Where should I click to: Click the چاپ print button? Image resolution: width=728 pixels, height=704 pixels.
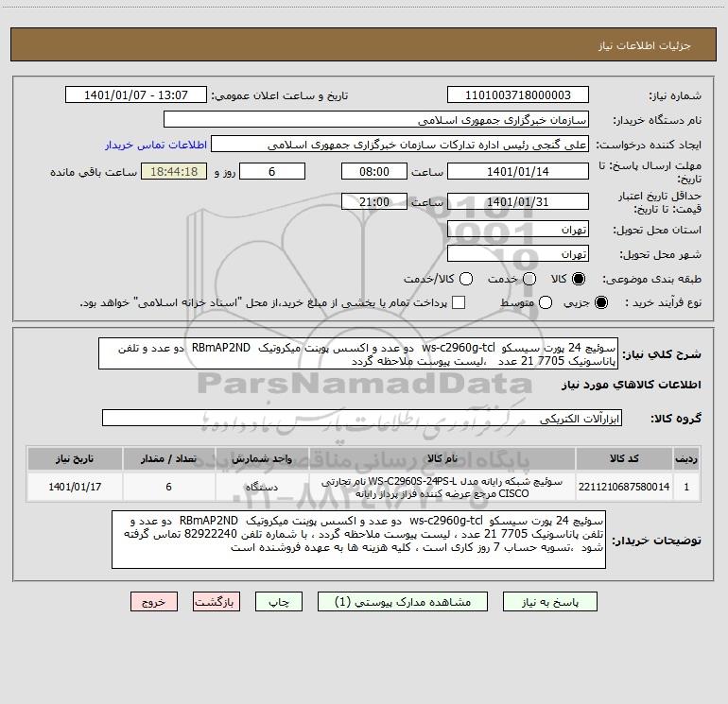coord(279,602)
